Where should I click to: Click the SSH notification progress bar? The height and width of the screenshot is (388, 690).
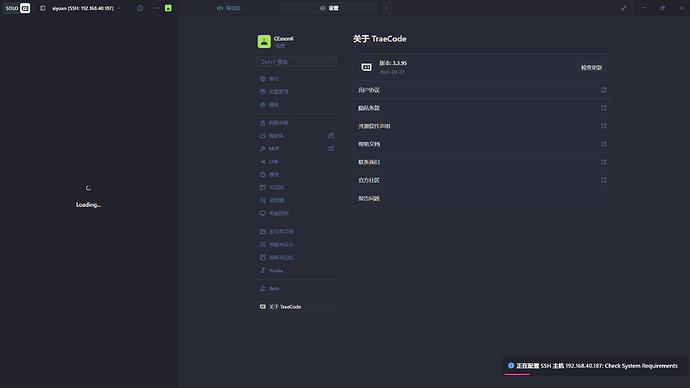tap(517, 374)
